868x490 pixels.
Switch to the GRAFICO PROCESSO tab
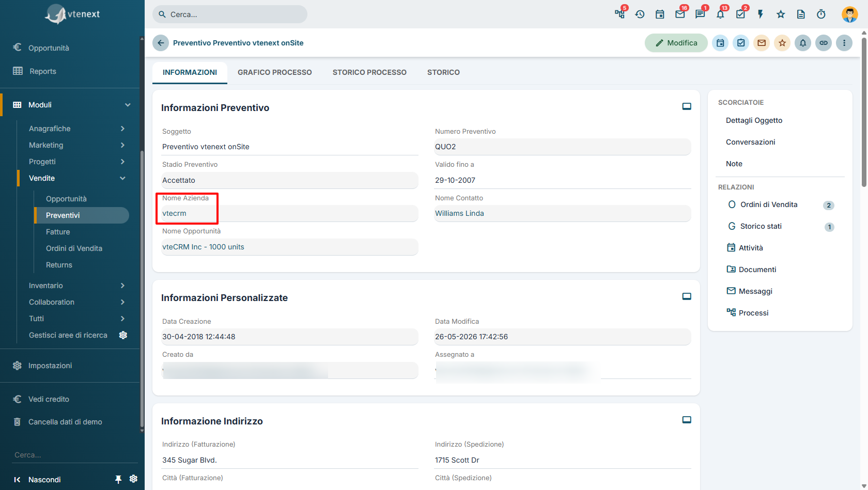(275, 72)
